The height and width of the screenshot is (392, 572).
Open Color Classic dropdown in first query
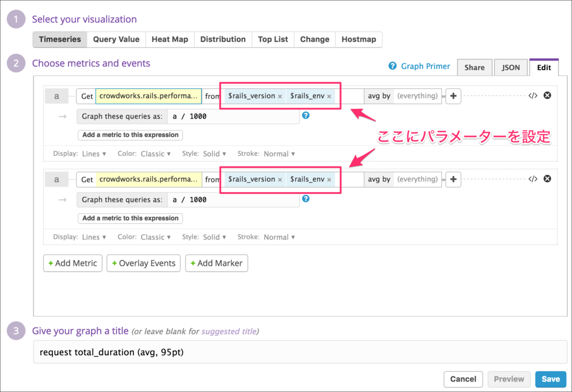156,154
